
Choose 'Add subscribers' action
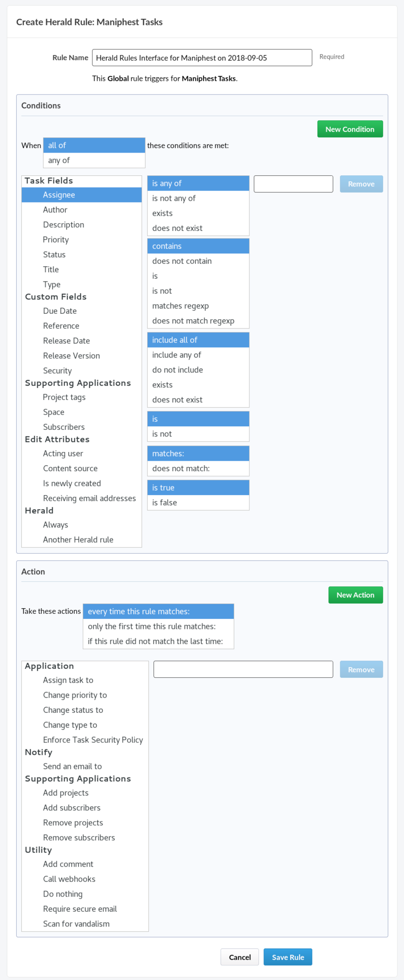click(85, 808)
